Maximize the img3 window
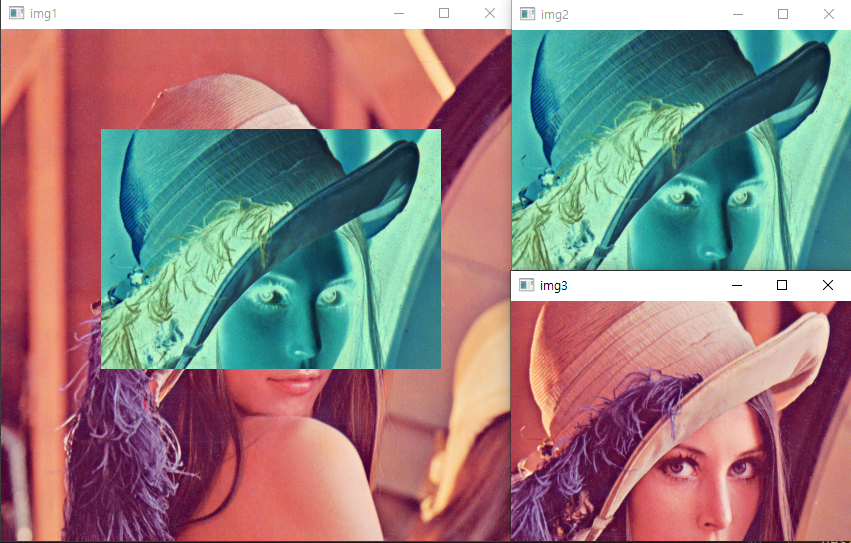Image resolution: width=851 pixels, height=543 pixels. pos(782,285)
